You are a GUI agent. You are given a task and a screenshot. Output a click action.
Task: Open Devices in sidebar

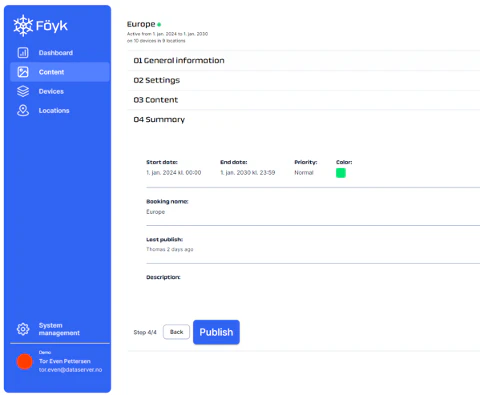51,91
